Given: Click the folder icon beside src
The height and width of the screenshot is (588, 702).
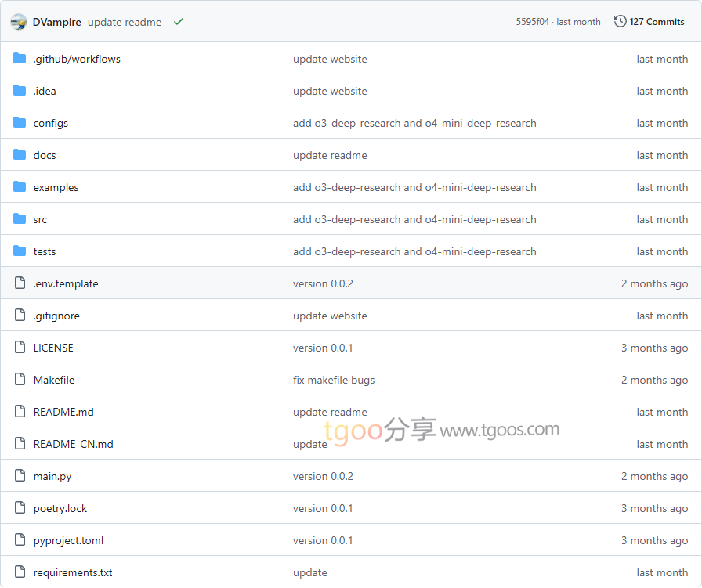Looking at the screenshot, I should [x=20, y=219].
